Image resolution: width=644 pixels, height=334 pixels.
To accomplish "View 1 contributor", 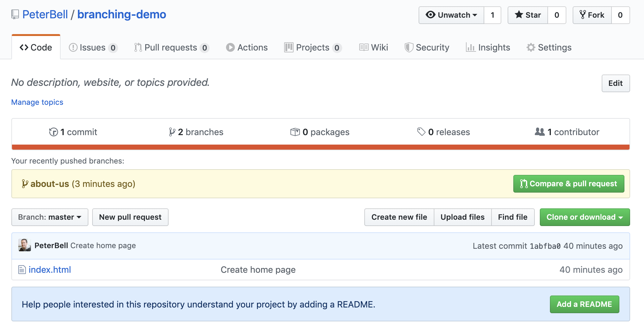I will 567,132.
